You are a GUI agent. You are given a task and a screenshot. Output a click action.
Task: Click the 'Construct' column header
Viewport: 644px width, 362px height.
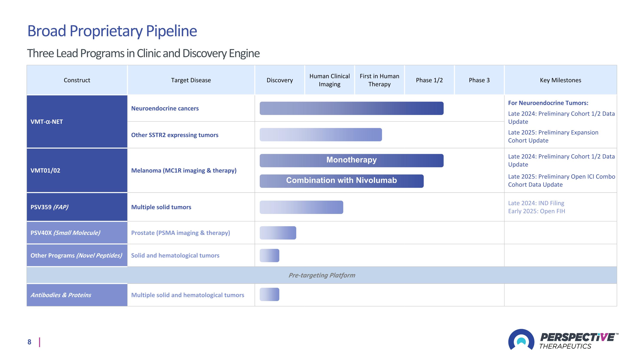(x=77, y=80)
